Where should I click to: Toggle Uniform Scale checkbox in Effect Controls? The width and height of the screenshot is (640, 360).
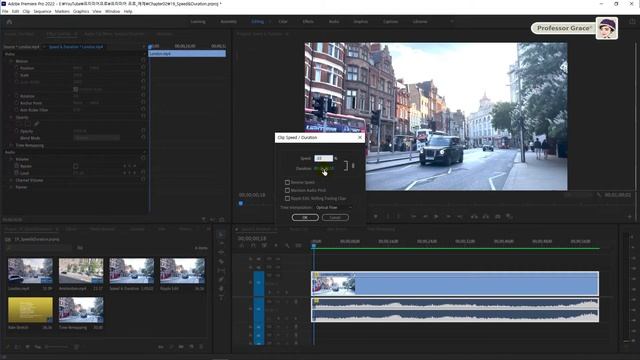[x=76, y=89]
